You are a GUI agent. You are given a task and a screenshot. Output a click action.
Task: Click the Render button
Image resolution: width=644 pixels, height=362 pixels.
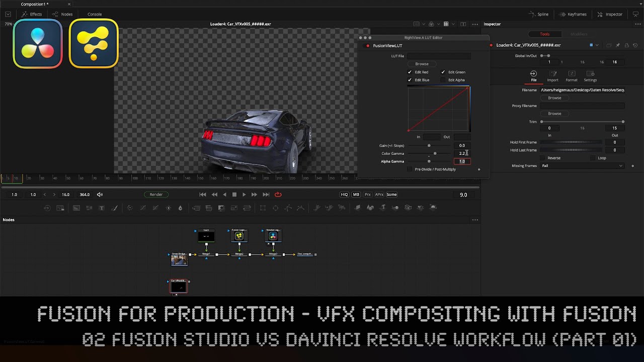[x=156, y=195]
